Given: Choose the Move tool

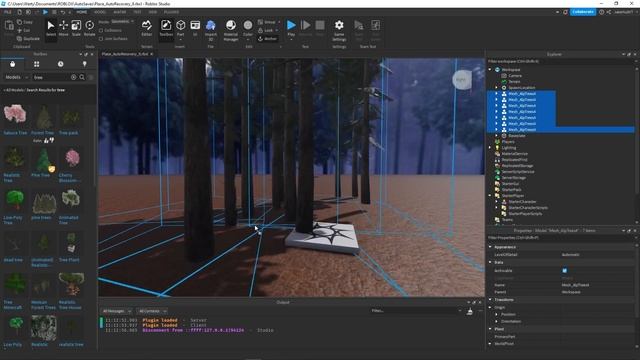Looking at the screenshot, I should click(x=64, y=28).
